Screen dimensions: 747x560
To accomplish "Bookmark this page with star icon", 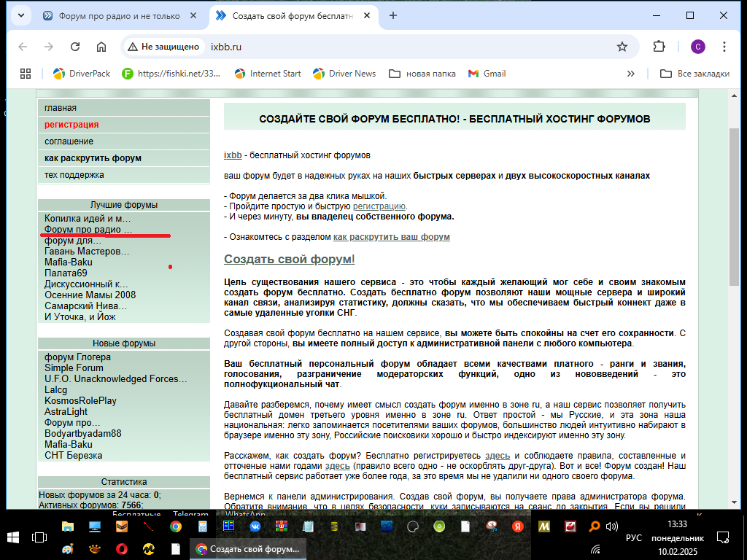I will [x=622, y=47].
